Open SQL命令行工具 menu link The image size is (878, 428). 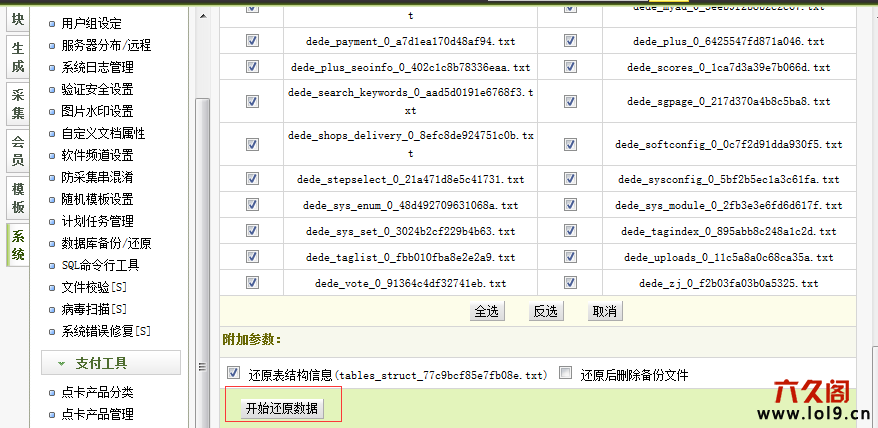[100, 266]
